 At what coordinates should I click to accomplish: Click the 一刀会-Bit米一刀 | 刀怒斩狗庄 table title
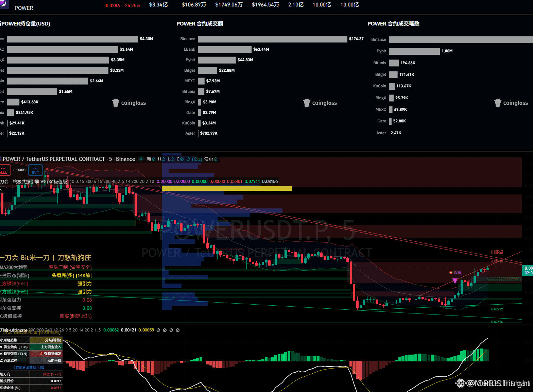(x=46, y=258)
